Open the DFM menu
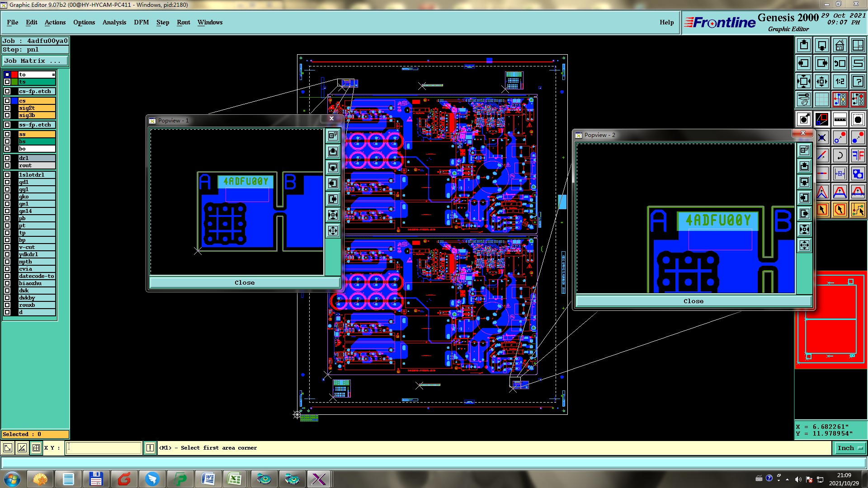Image resolution: width=868 pixels, height=488 pixels. pyautogui.click(x=141, y=22)
